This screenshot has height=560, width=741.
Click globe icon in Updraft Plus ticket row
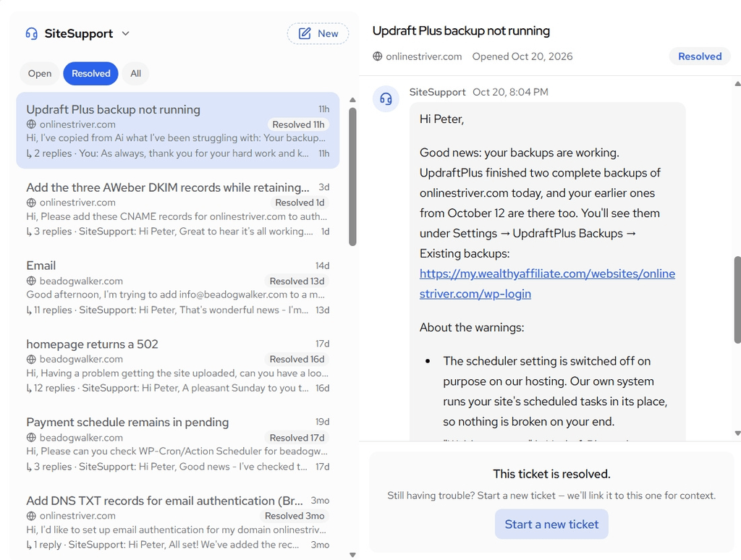point(31,124)
